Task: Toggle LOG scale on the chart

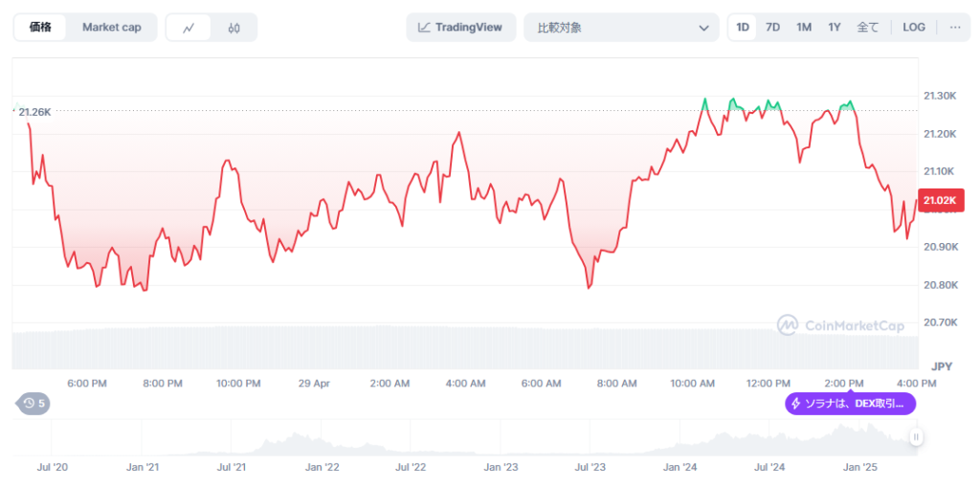Action: click(914, 28)
